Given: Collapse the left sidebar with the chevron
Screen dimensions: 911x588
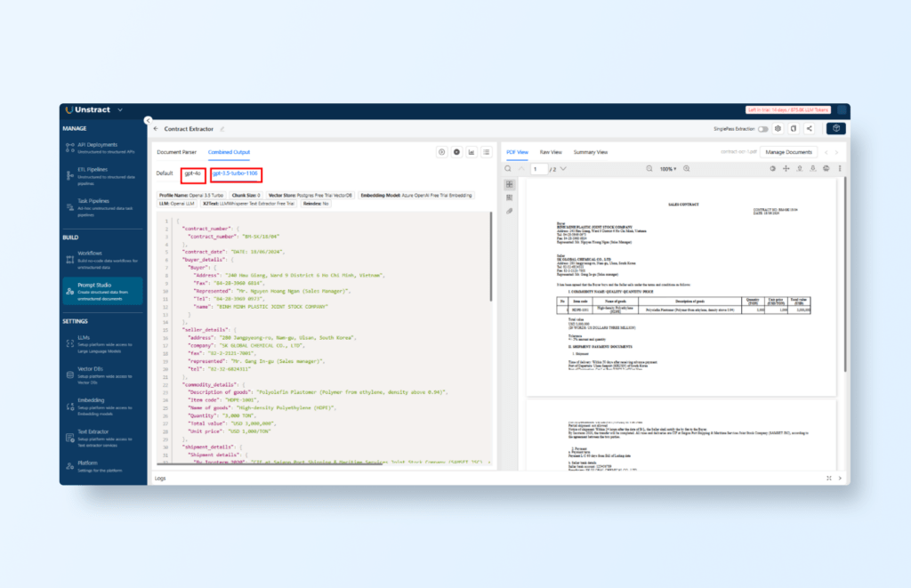Looking at the screenshot, I should (x=147, y=119).
